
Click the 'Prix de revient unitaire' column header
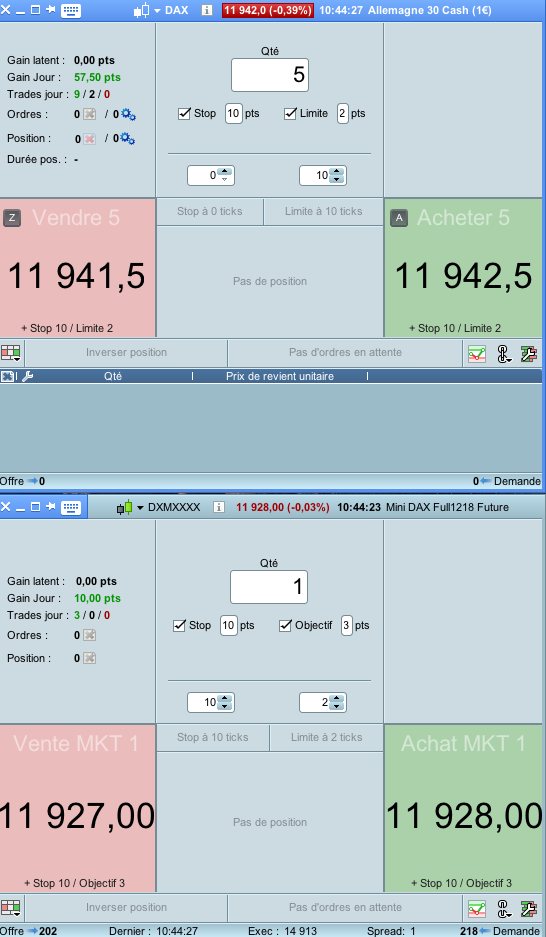(x=280, y=376)
